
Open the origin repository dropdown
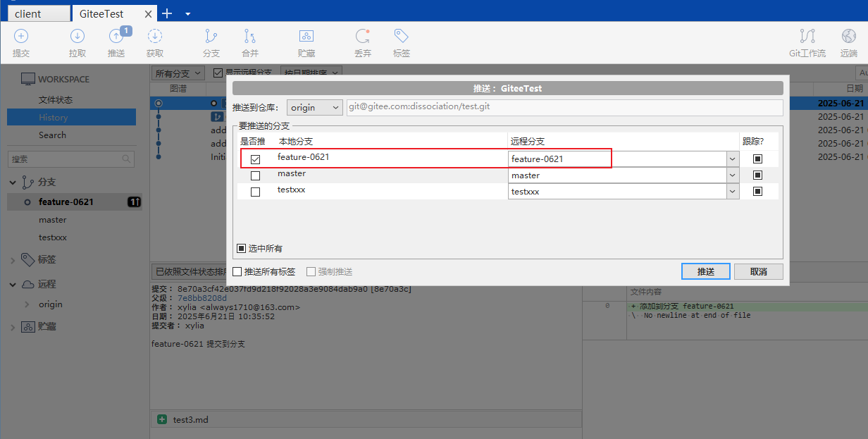click(314, 108)
